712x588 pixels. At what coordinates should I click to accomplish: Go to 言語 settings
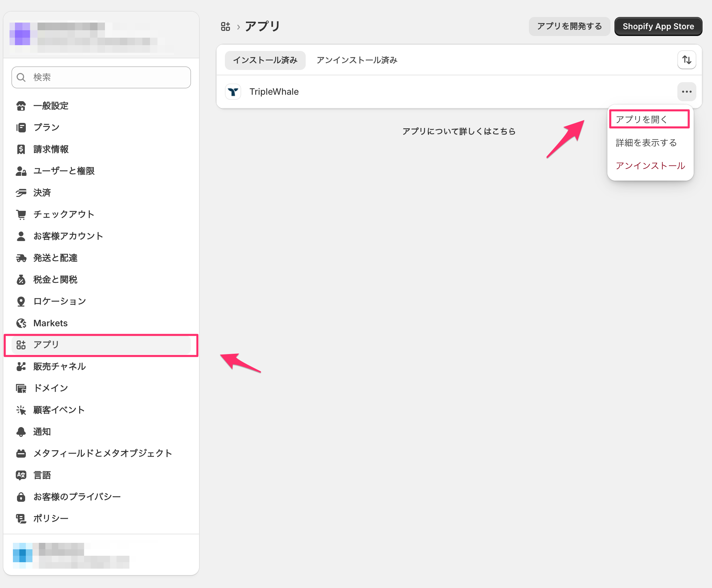pos(101,475)
